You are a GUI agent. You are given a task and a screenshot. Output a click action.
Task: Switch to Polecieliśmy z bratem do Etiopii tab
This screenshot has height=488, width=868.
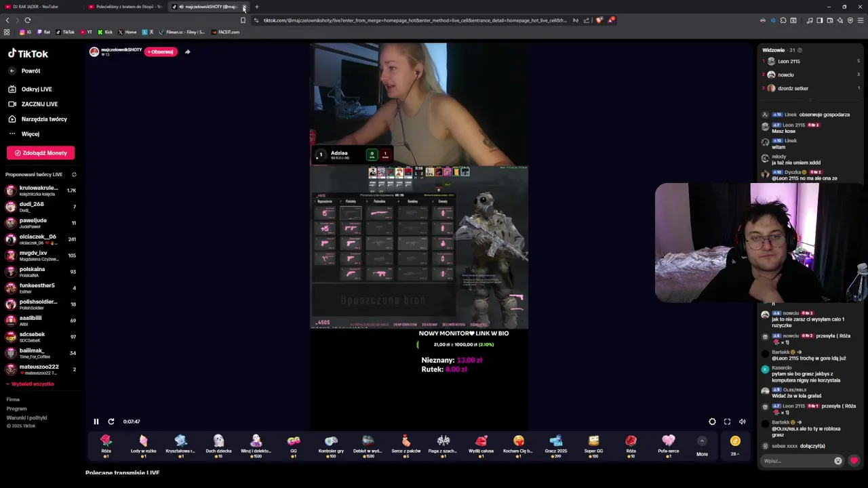[125, 7]
